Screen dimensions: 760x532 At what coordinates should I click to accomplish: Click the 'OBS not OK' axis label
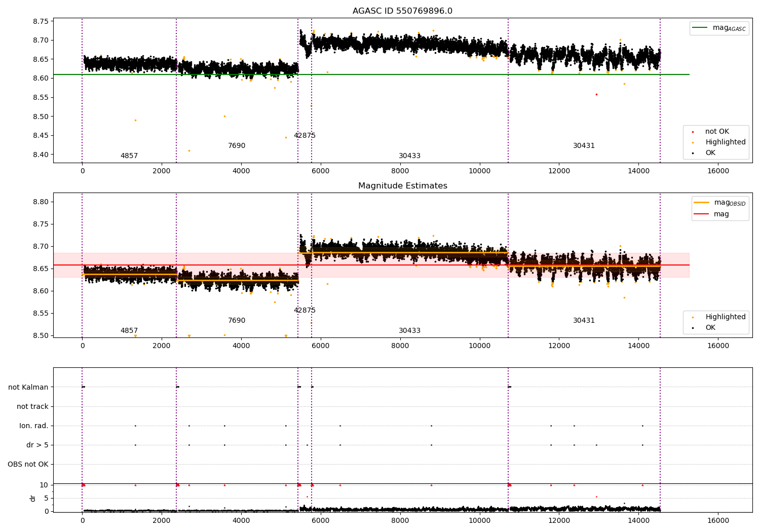click(28, 464)
